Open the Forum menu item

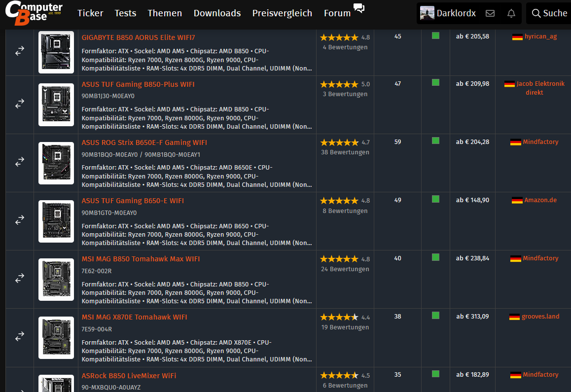337,13
